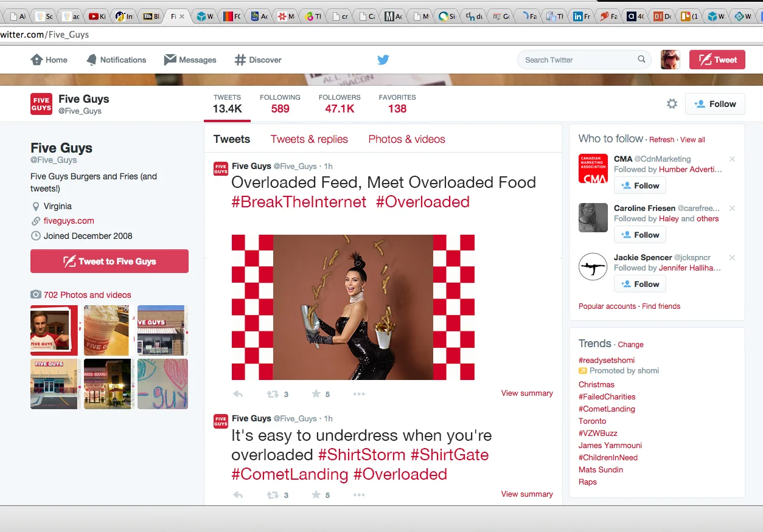Click the #BreakTheInternet hashtag
Screen dimensions: 763x532
click(299, 202)
